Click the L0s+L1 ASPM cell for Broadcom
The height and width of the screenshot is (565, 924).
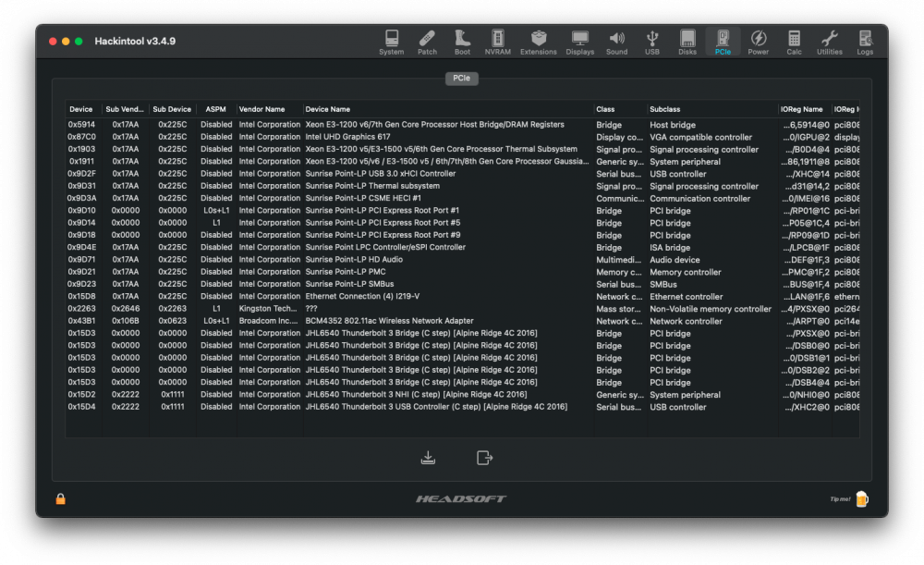click(x=216, y=321)
